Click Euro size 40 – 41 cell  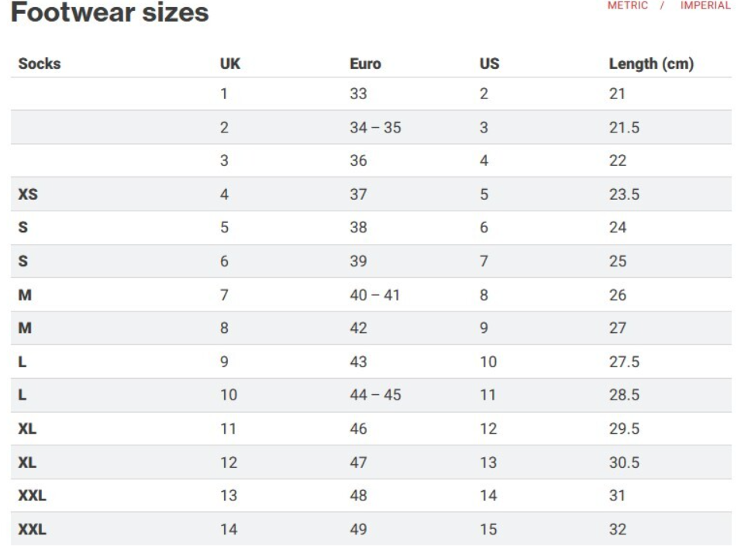tap(374, 294)
